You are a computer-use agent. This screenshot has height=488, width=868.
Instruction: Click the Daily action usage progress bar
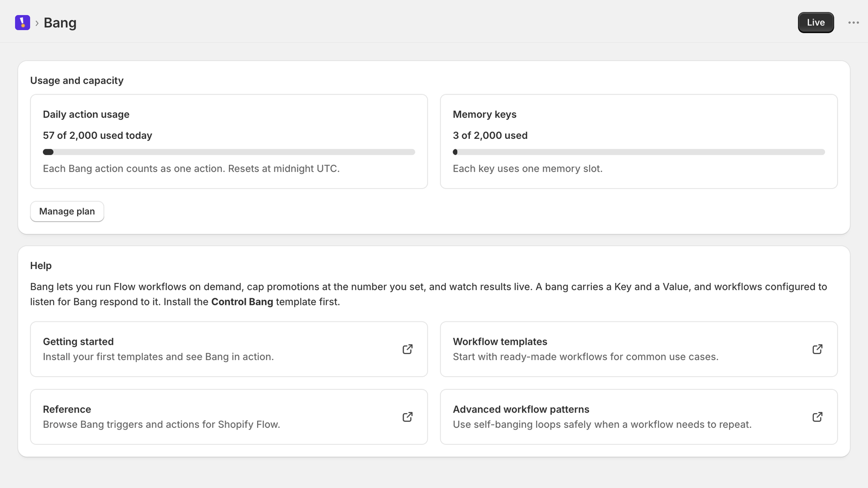pos(229,152)
